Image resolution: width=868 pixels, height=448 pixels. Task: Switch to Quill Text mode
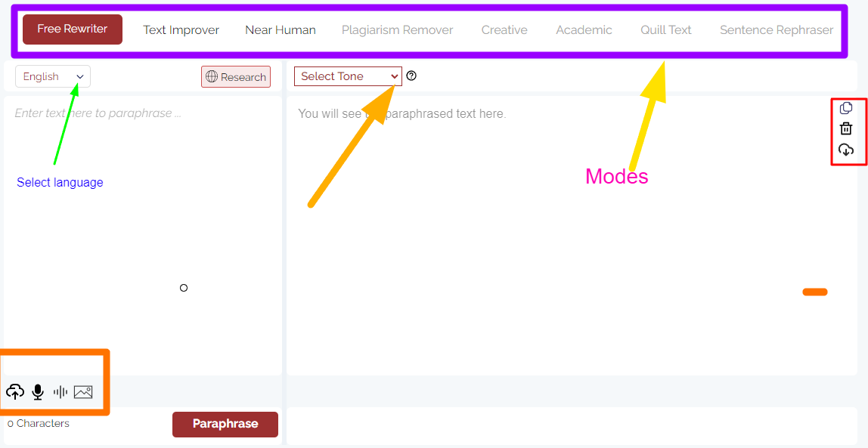pyautogui.click(x=665, y=29)
